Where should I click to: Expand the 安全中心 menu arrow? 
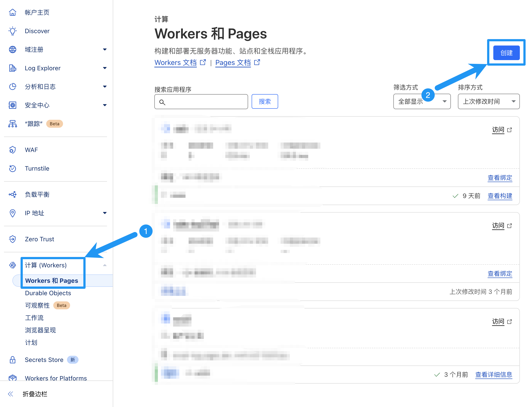click(x=105, y=105)
